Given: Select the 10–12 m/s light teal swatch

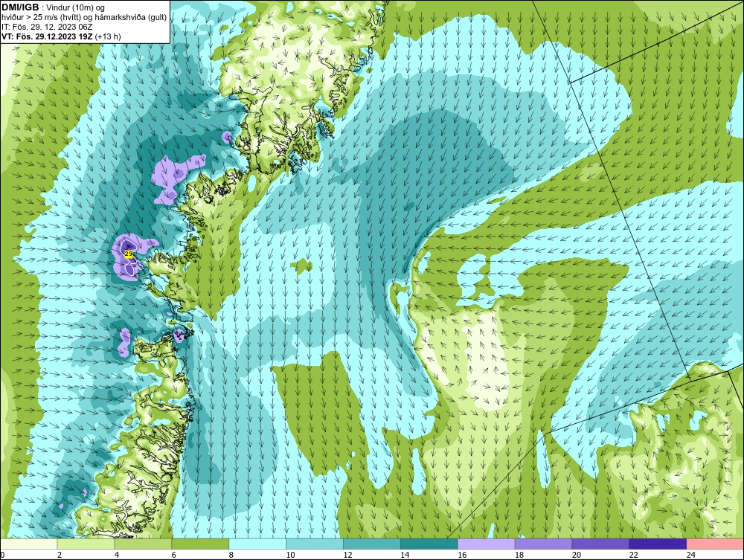Looking at the screenshot, I should [x=315, y=544].
